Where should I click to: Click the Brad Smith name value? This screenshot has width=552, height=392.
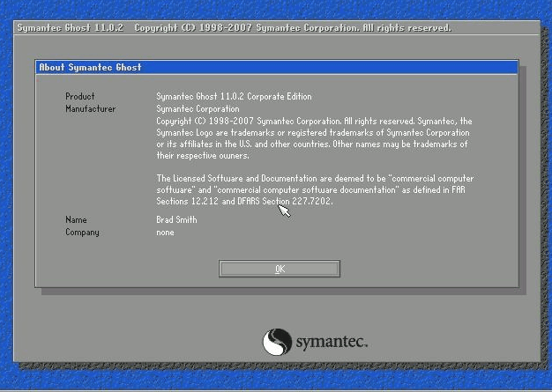(x=176, y=219)
